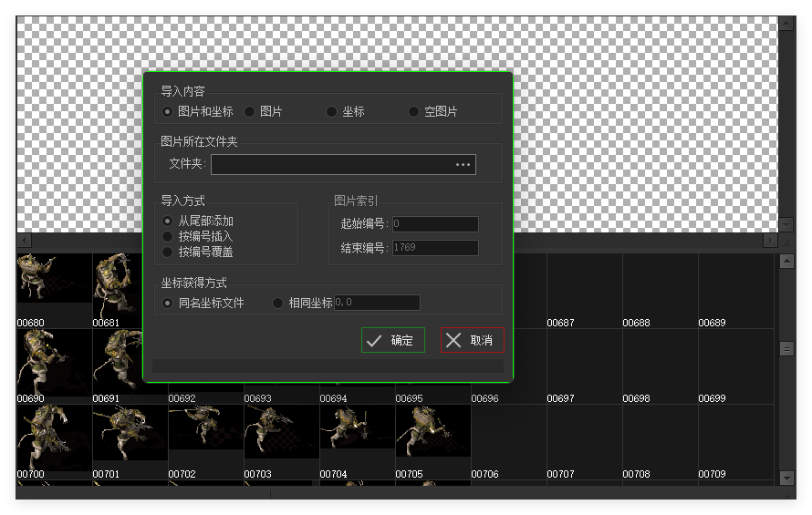Select 图片 import content radio

click(263, 111)
